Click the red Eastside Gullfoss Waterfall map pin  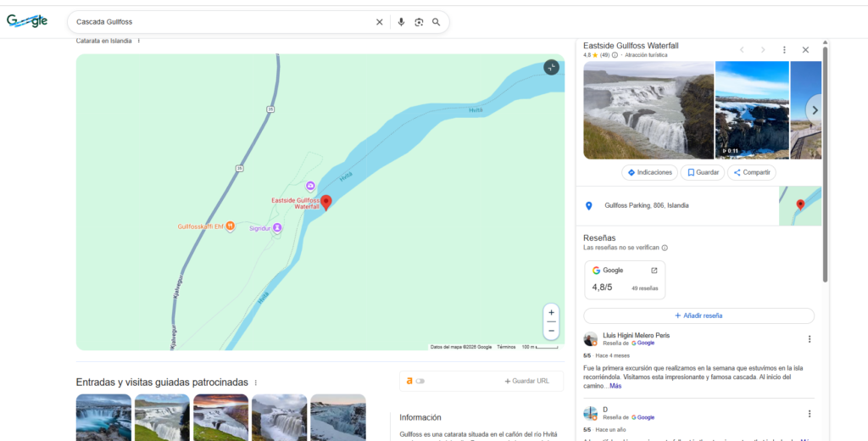coord(325,202)
